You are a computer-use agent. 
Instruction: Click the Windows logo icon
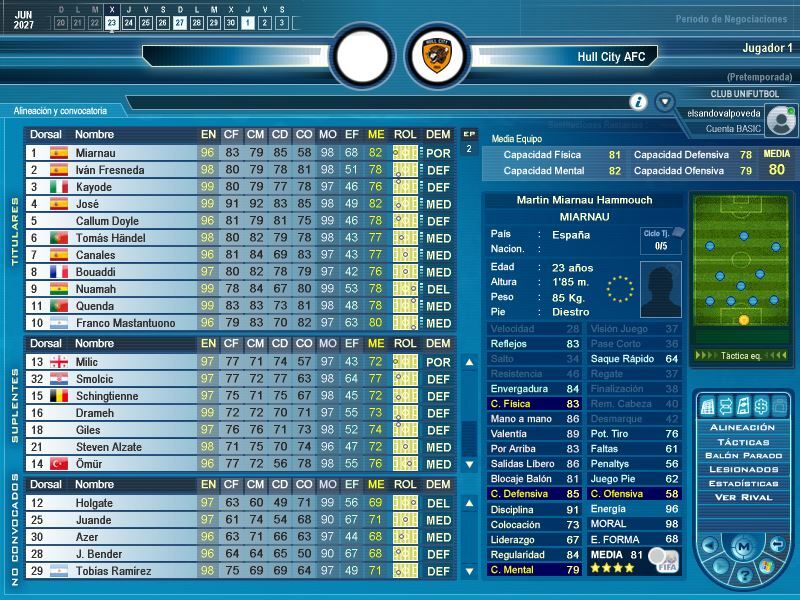coord(766,566)
